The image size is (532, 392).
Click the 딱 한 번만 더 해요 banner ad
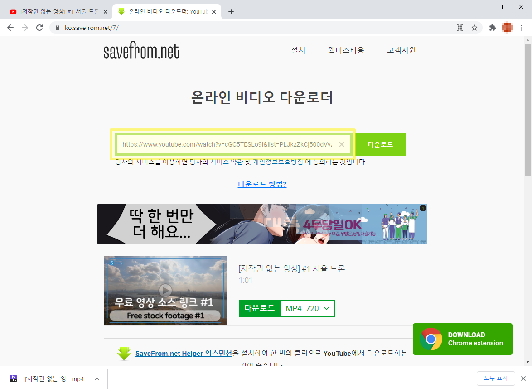click(262, 224)
